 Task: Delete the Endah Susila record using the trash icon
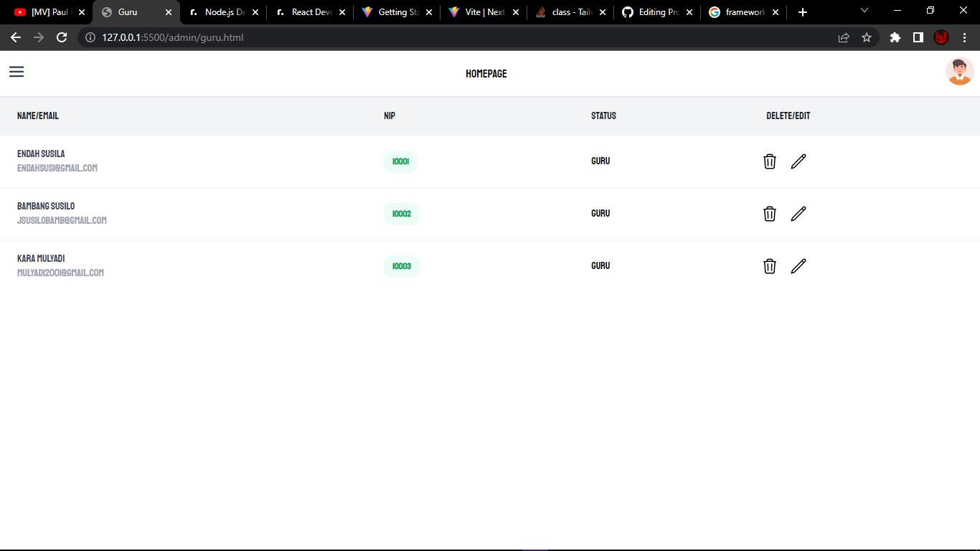[x=769, y=161]
